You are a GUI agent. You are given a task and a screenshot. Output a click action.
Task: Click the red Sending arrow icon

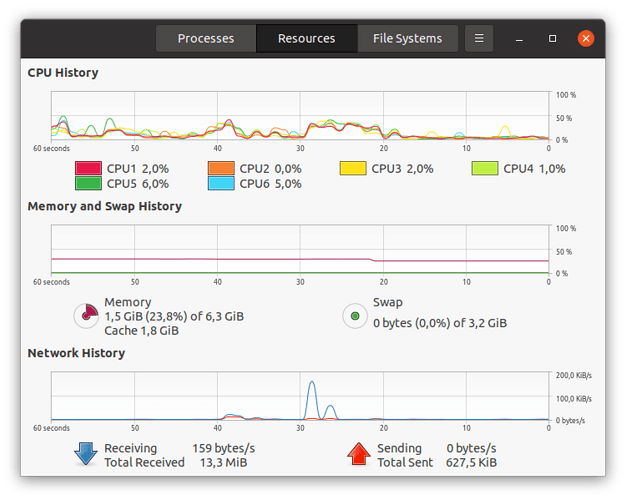[359, 454]
